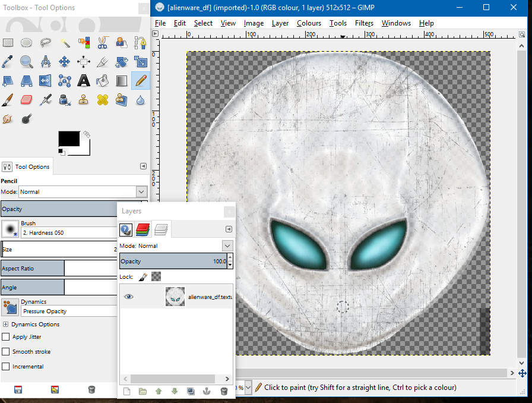
Task: Open the layer Mode dropdown in Layers panel
Action: click(227, 245)
